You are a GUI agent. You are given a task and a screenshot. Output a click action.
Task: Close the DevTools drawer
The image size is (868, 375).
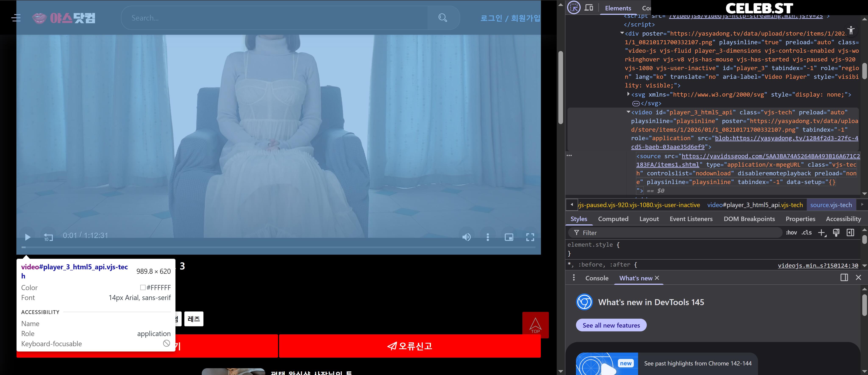[858, 277]
